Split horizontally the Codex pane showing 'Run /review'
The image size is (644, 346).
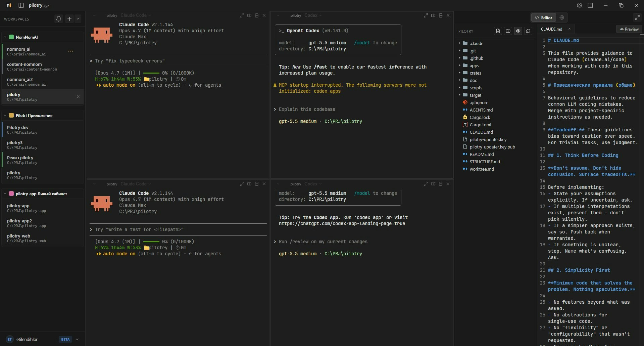pos(441,184)
